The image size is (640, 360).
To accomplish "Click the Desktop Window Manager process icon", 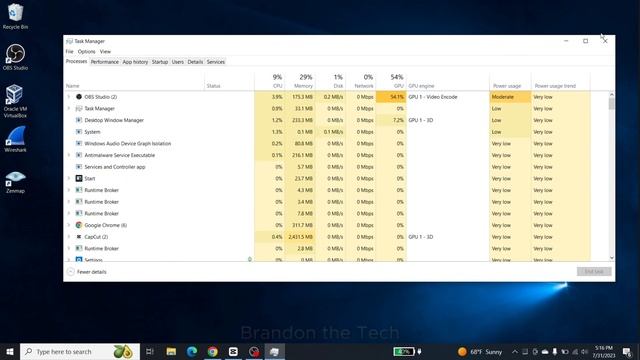I will click(79, 120).
